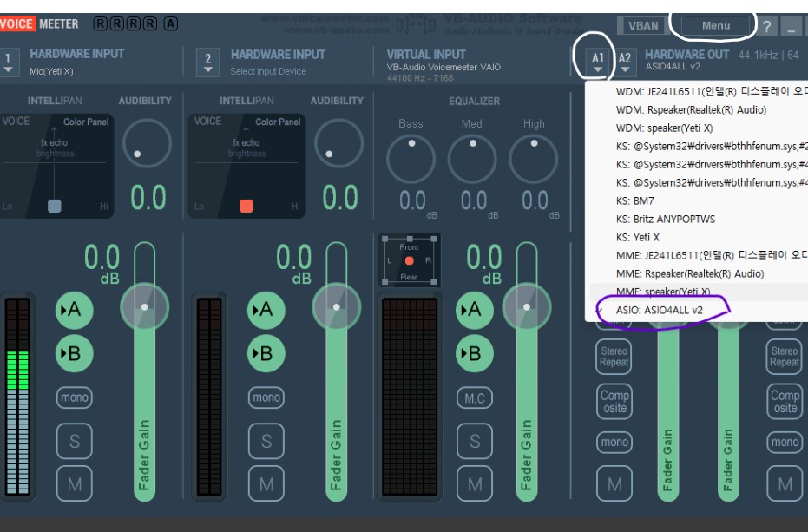Toggle bus B on hardware input 1
808x532 pixels.
point(75,353)
